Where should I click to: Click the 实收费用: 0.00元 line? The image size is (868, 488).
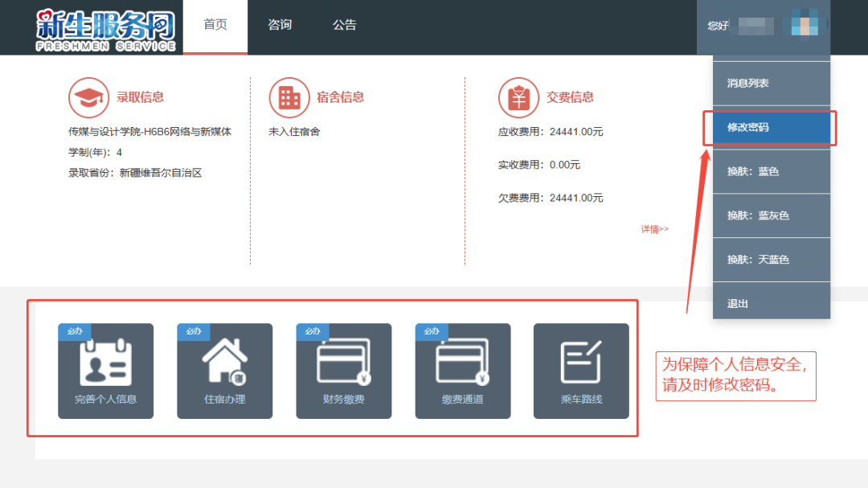(539, 165)
